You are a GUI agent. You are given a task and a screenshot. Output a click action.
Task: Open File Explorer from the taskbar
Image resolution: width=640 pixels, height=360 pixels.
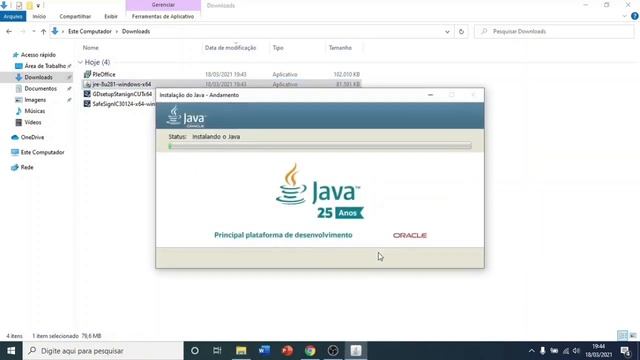(x=241, y=351)
